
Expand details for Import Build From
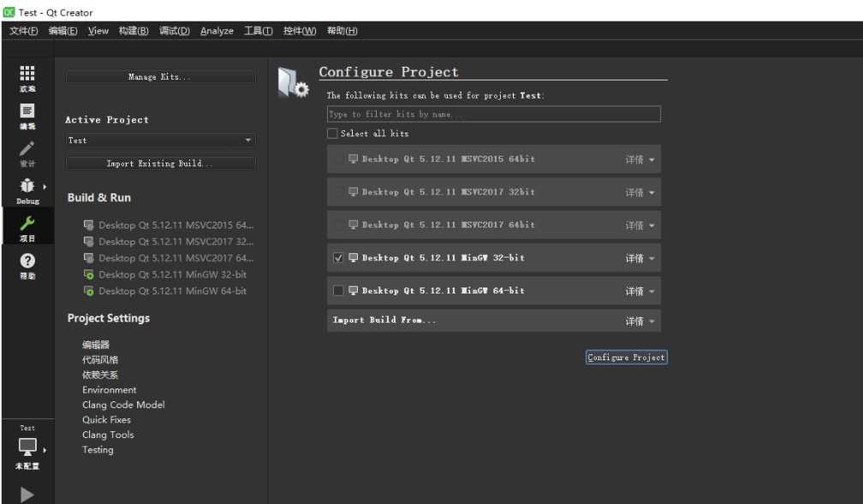[640, 322]
